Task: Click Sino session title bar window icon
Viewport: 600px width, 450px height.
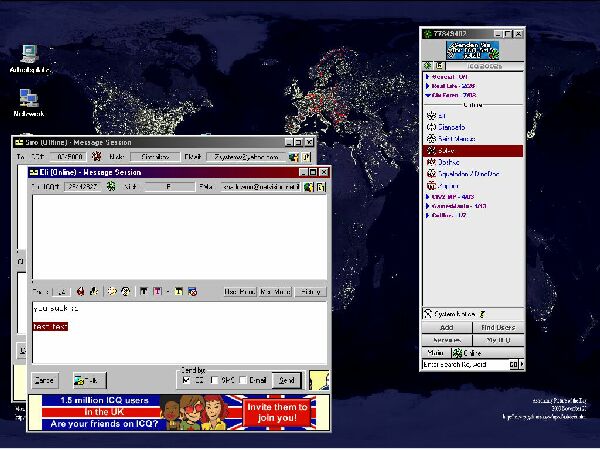Action: pos(19,143)
